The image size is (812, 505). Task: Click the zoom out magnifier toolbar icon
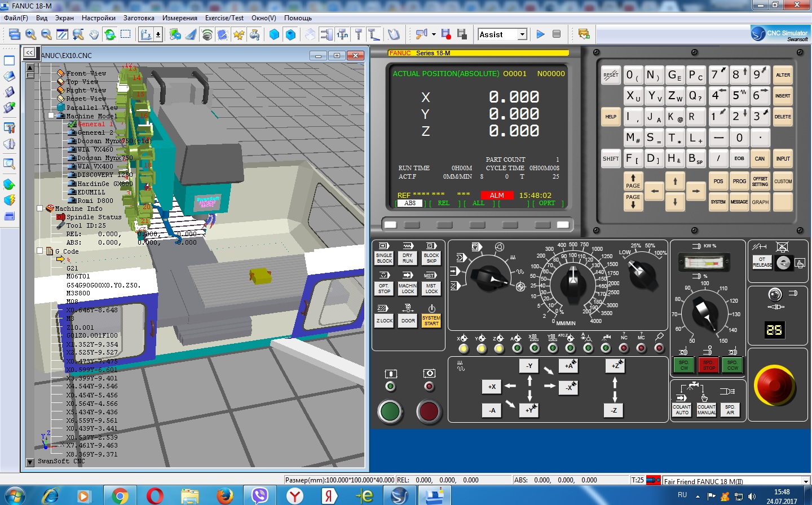click(47, 34)
